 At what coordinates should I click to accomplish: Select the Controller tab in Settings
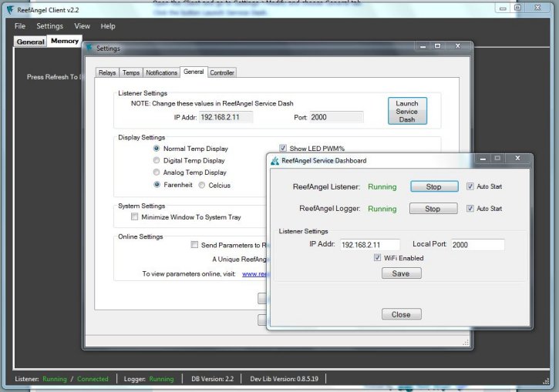click(222, 72)
